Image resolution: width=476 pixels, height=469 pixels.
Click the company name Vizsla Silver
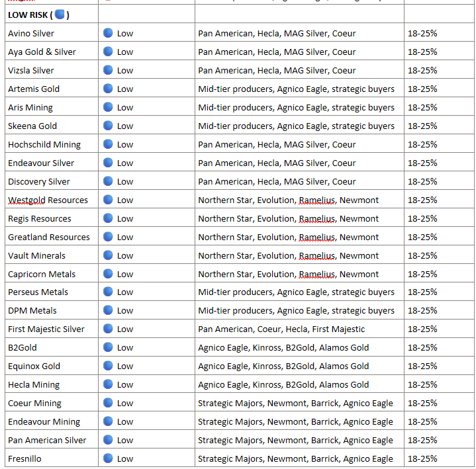click(30, 70)
